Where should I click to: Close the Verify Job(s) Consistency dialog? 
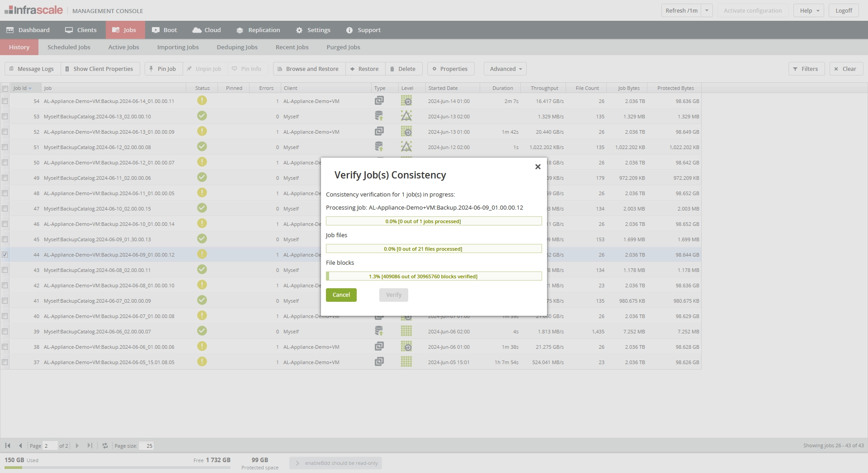538,167
